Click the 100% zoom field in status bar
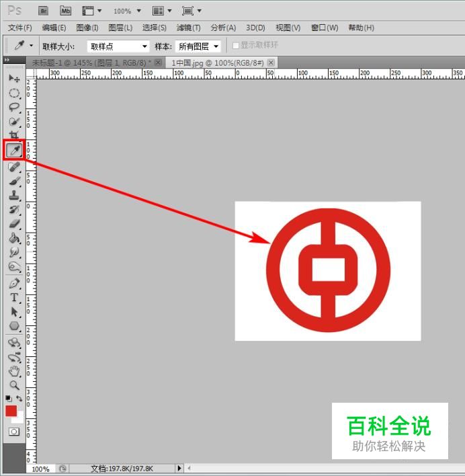The width and height of the screenshot is (465, 476). click(x=41, y=469)
